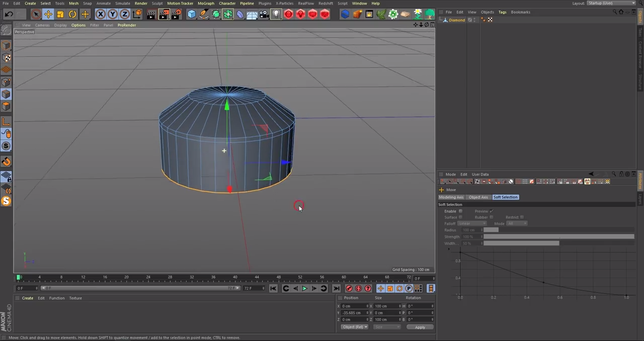The width and height of the screenshot is (644, 341).
Task: Click the Undo arrow icon
Action: point(9,14)
